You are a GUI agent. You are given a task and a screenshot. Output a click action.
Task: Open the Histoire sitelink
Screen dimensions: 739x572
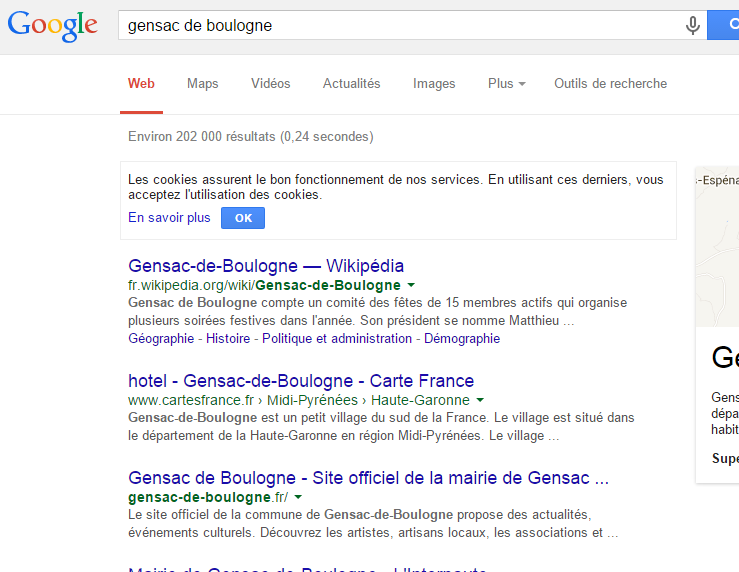tap(228, 338)
